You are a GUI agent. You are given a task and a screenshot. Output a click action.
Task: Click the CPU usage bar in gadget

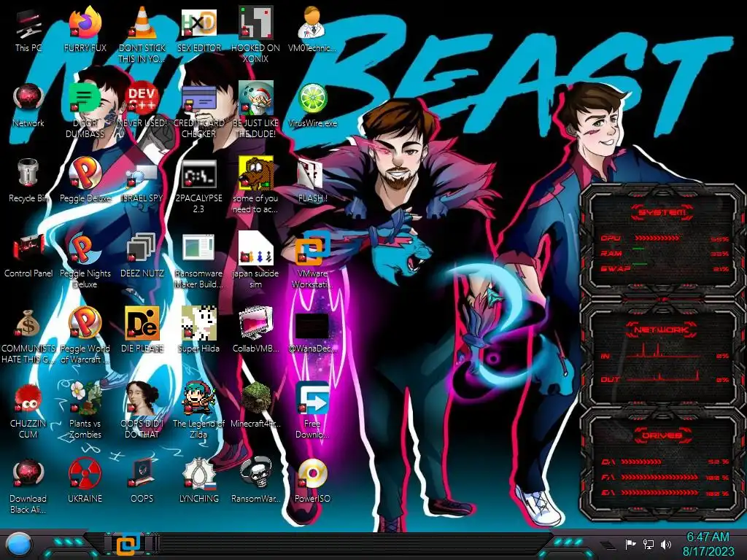(x=657, y=238)
